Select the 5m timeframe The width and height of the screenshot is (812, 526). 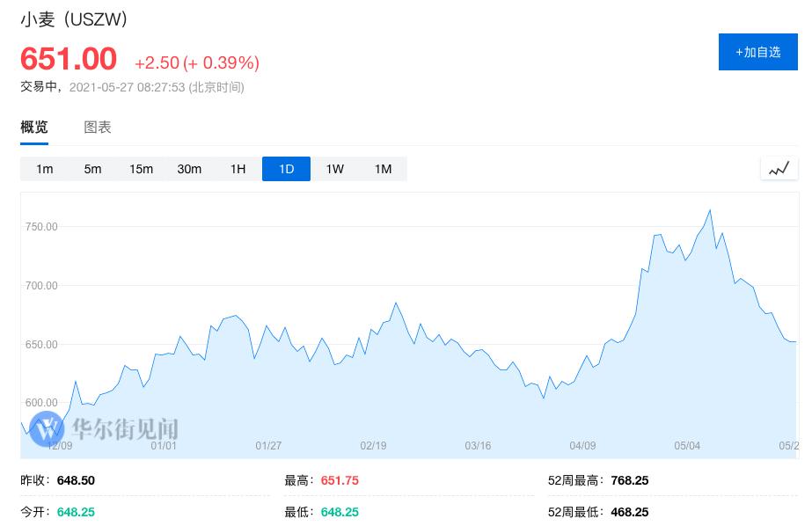point(92,169)
